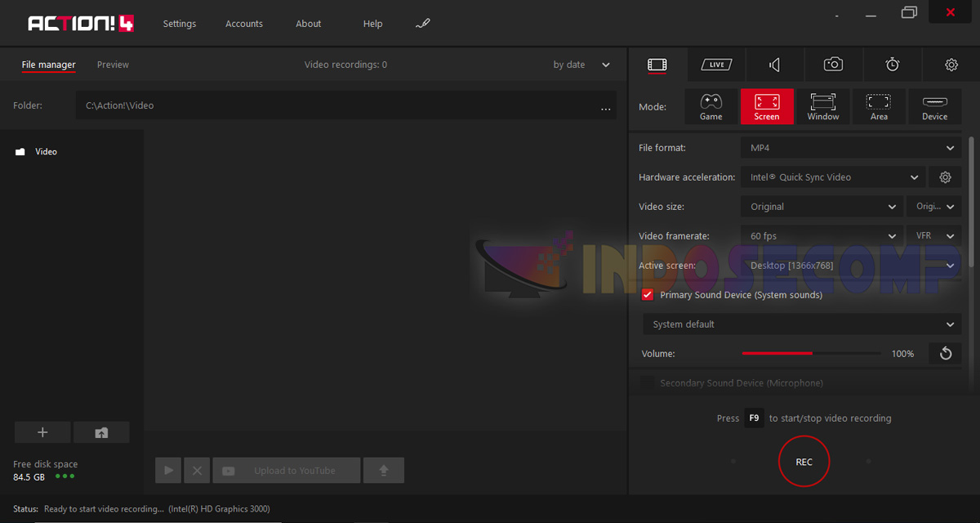The width and height of the screenshot is (980, 523).
Task: Open the screenshots camera tab
Action: pyautogui.click(x=833, y=65)
